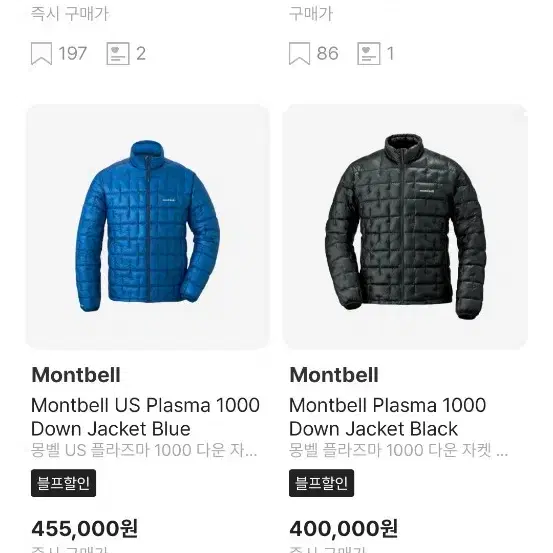Open style reviews icon showing 1

[x=369, y=54]
